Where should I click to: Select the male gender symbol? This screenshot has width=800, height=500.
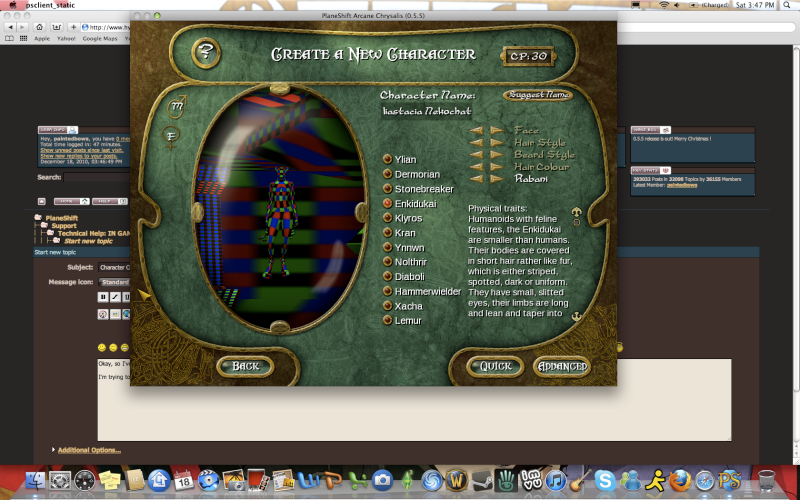coord(177,107)
